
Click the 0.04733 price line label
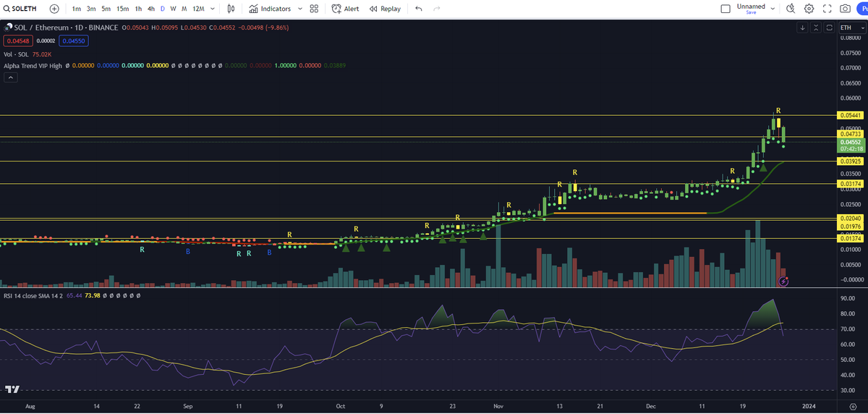click(850, 134)
